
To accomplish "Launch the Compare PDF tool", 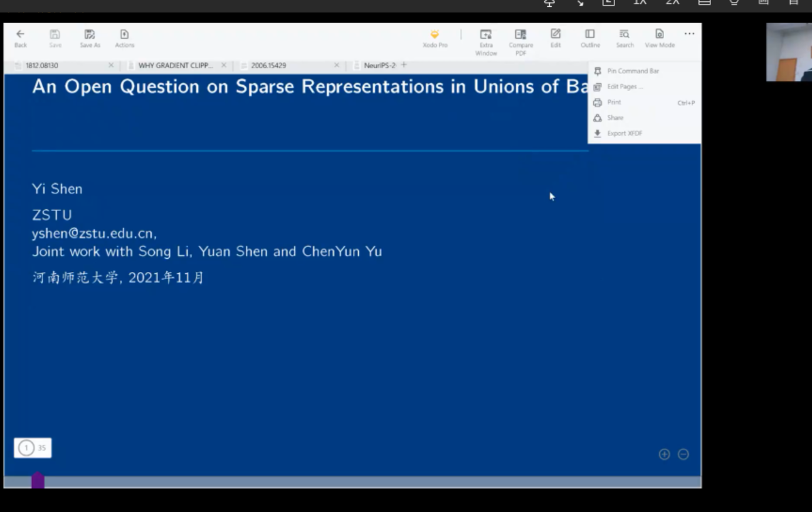I will pyautogui.click(x=520, y=35).
